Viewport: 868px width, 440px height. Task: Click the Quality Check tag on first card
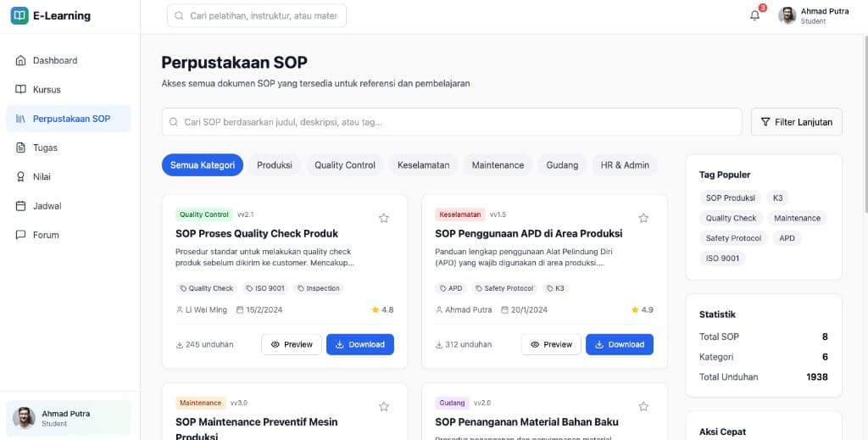pos(207,288)
